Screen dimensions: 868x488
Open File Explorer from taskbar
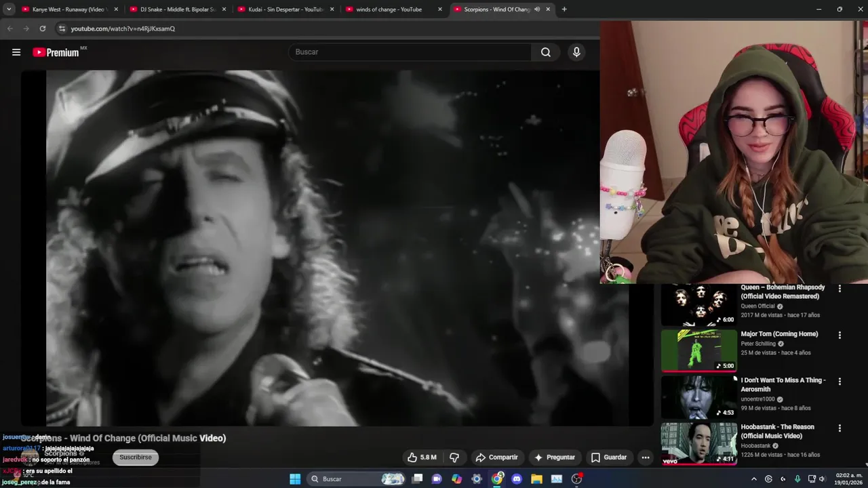click(x=536, y=479)
